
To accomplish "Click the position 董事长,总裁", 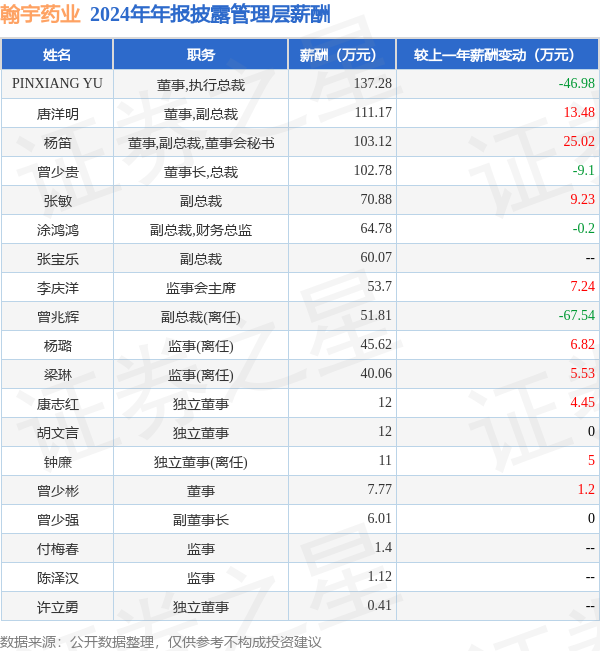I will (201, 171).
